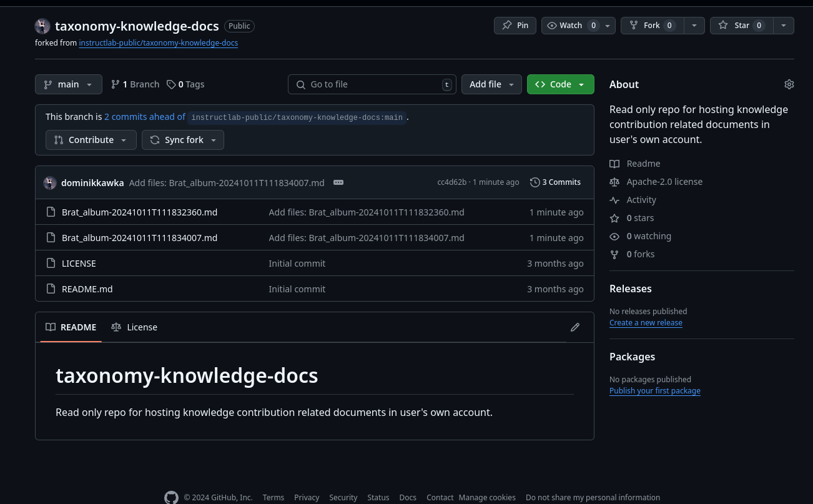Click the gear icon beside About

[789, 84]
